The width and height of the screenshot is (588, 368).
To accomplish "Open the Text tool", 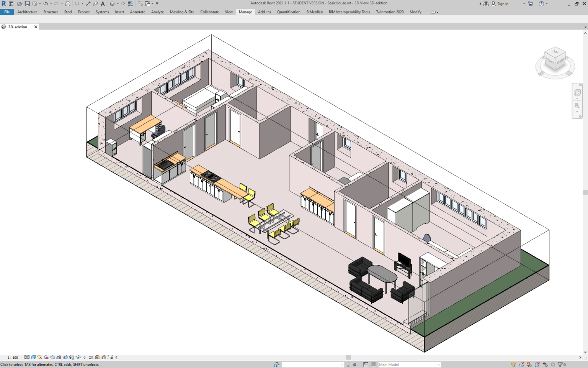I will 102,3.
